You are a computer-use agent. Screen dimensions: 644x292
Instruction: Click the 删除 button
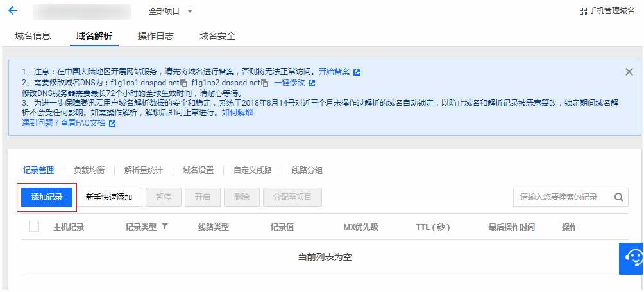click(241, 197)
